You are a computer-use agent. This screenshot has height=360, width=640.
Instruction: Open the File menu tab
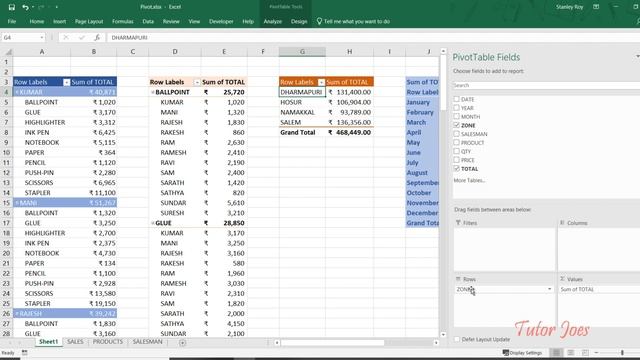pos(12,21)
